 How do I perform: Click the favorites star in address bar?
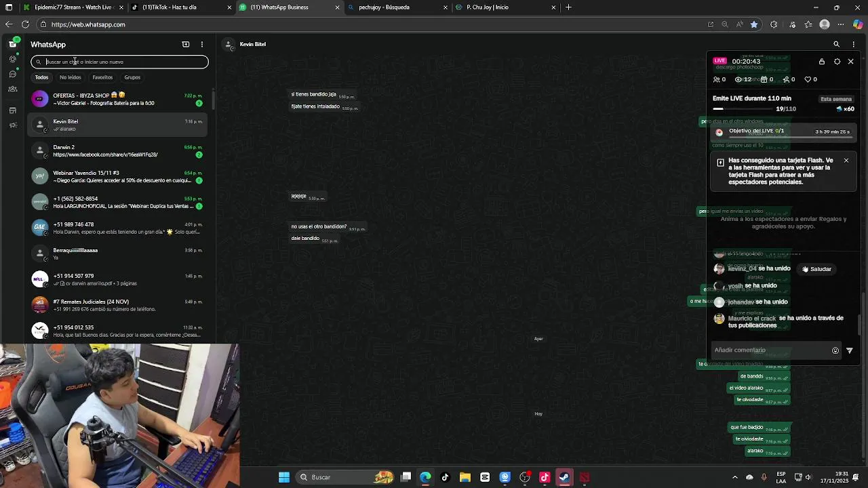tap(754, 24)
